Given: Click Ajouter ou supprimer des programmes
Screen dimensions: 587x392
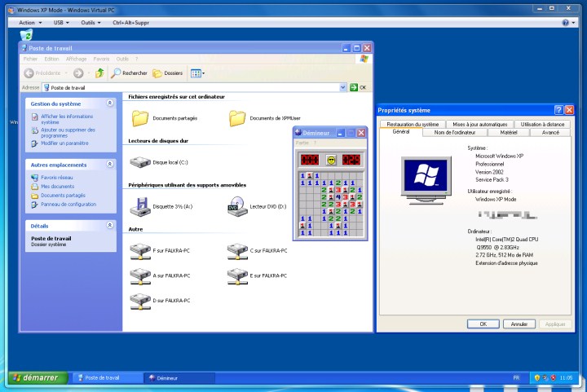Looking at the screenshot, I should click(68, 133).
